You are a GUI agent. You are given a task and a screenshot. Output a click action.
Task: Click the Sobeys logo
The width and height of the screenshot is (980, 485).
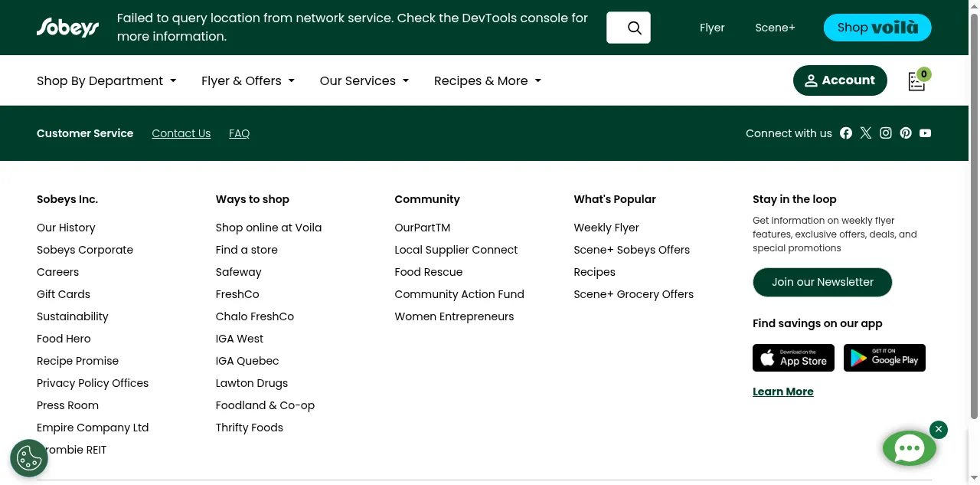coord(67,28)
